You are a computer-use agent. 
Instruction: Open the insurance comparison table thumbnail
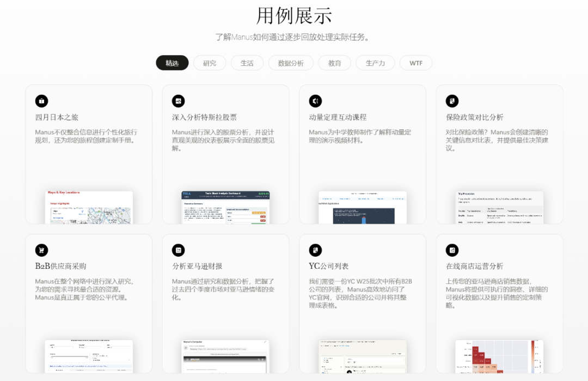[499, 207]
